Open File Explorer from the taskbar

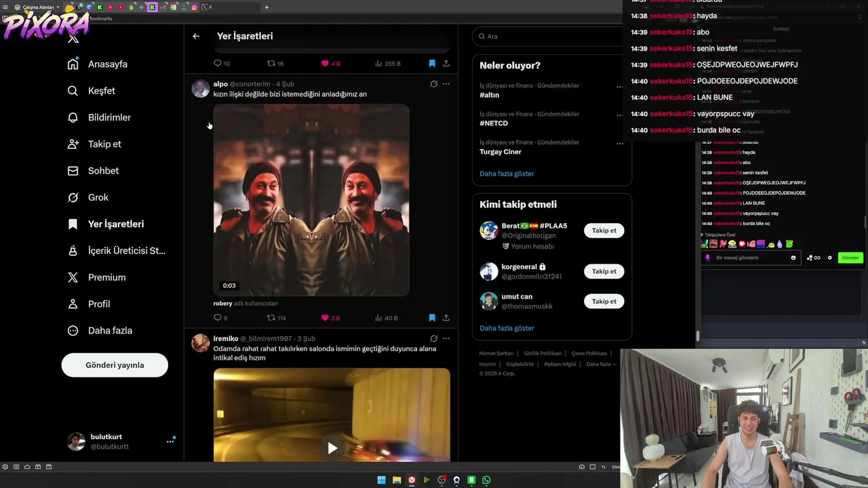click(x=396, y=480)
